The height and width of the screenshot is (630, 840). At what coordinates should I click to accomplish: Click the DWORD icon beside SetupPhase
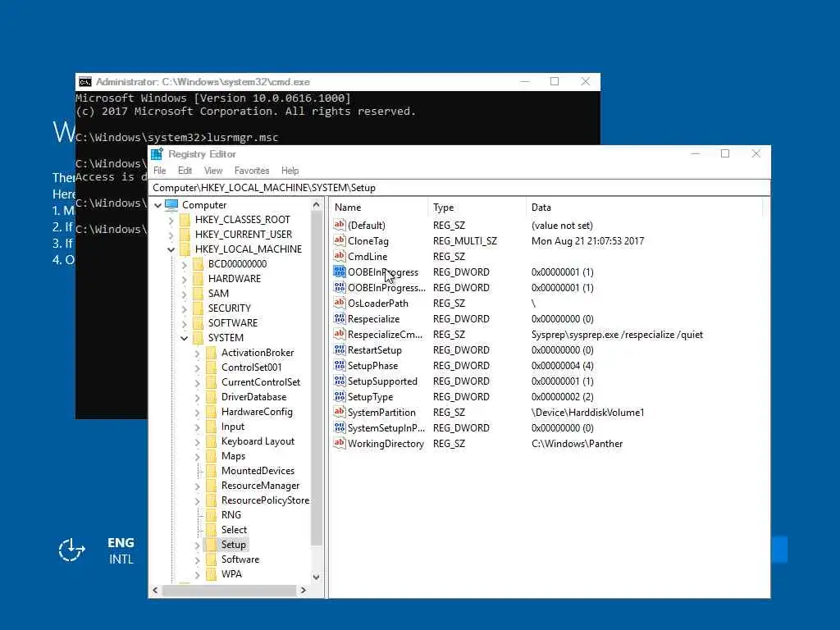(339, 365)
